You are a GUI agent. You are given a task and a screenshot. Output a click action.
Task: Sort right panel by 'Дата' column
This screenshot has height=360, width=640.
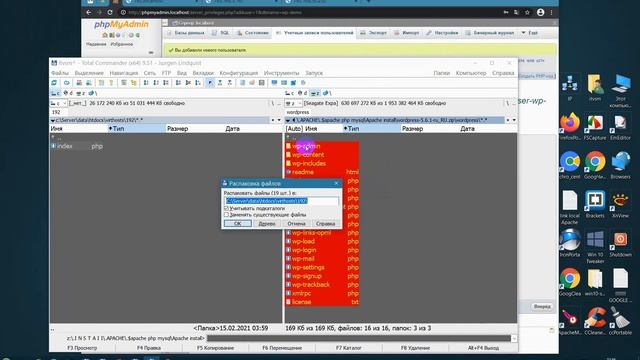[488, 129]
